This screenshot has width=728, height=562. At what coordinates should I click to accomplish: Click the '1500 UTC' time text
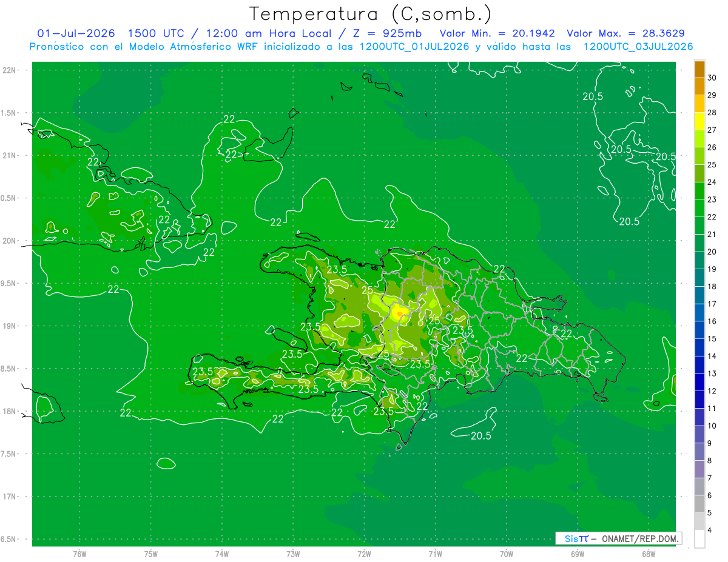pyautogui.click(x=157, y=34)
